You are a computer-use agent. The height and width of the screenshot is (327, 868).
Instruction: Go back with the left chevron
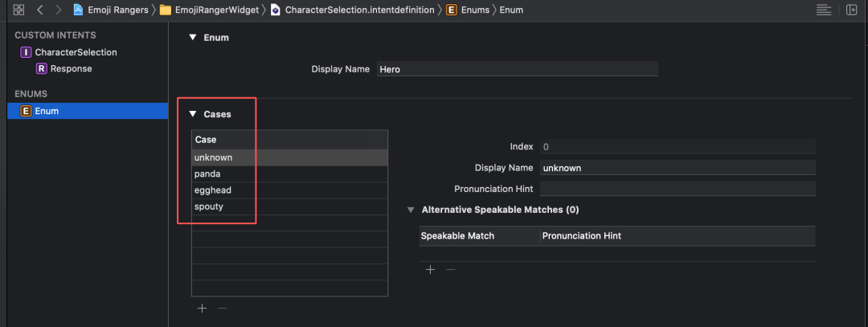(x=39, y=10)
